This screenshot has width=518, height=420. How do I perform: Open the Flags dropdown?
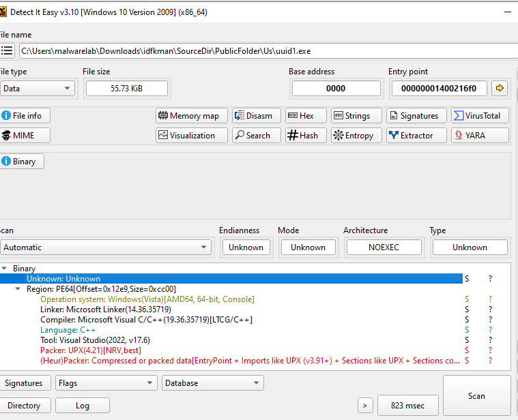click(105, 383)
